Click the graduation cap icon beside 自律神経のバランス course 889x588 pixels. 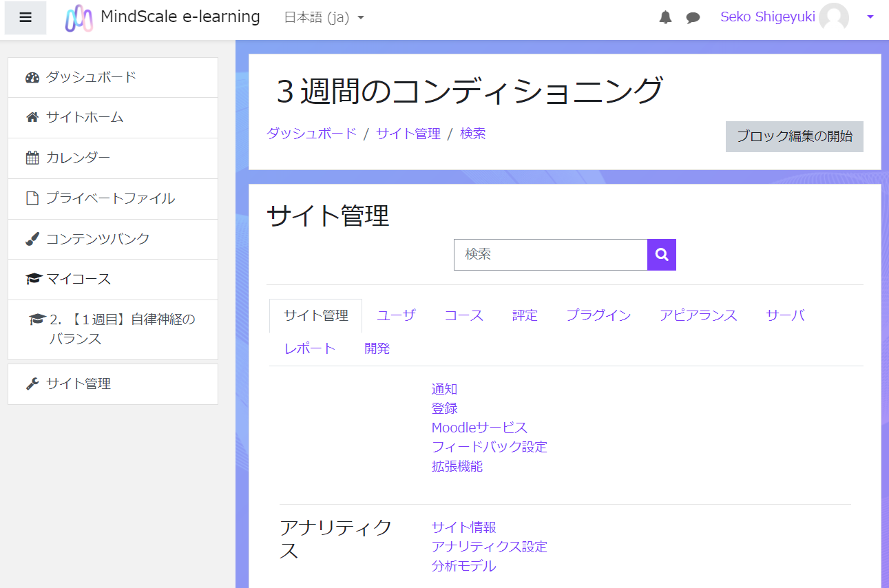click(37, 319)
